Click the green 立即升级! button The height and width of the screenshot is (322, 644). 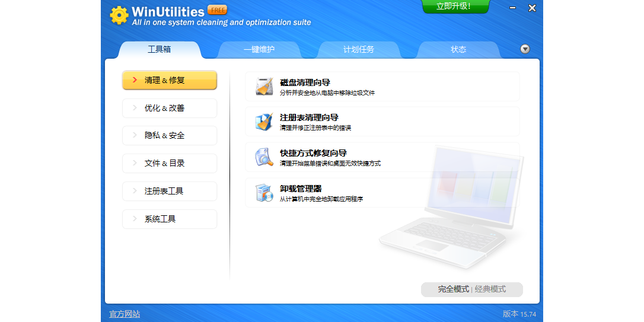[456, 7]
